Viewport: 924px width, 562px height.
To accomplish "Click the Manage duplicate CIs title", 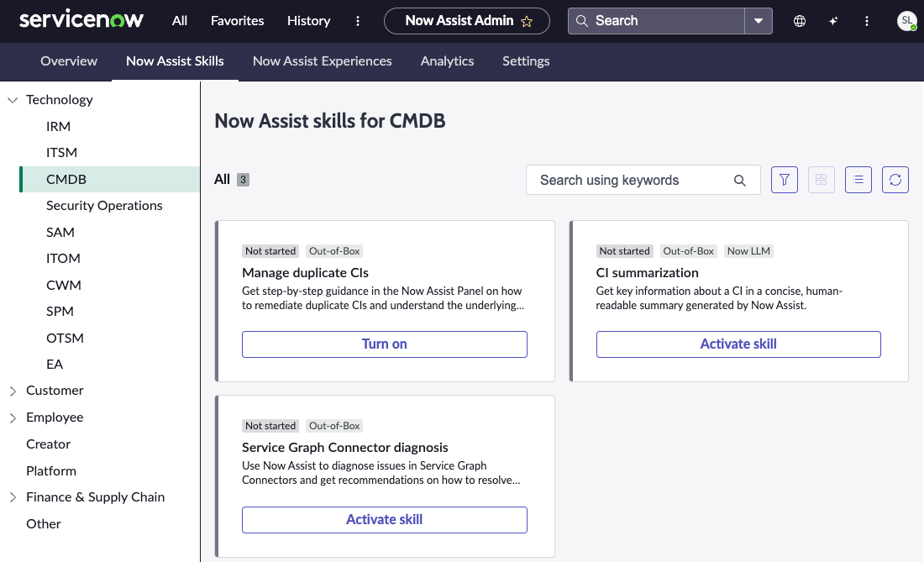I will pos(305,273).
